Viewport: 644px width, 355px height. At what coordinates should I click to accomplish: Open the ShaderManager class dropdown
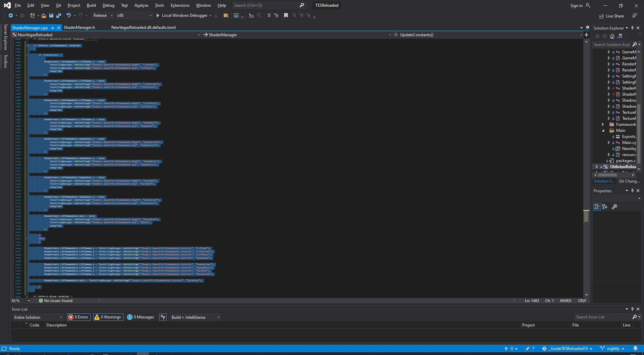click(x=297, y=35)
